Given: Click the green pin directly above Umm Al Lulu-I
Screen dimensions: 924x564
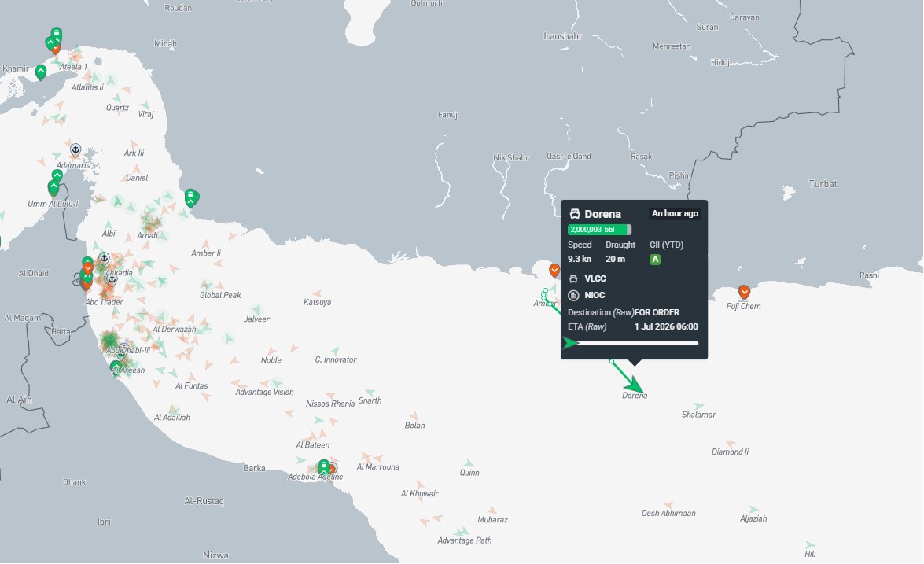Looking at the screenshot, I should [53, 189].
